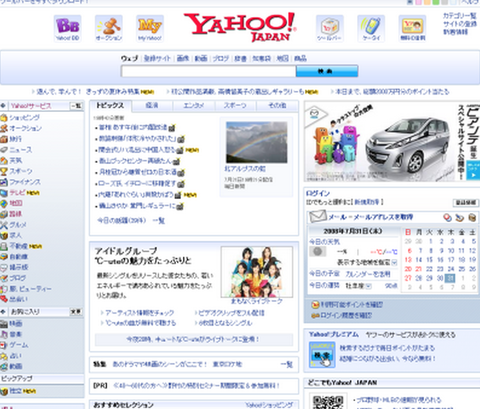Collapse the お気に入り section arrow

tap(3, 312)
